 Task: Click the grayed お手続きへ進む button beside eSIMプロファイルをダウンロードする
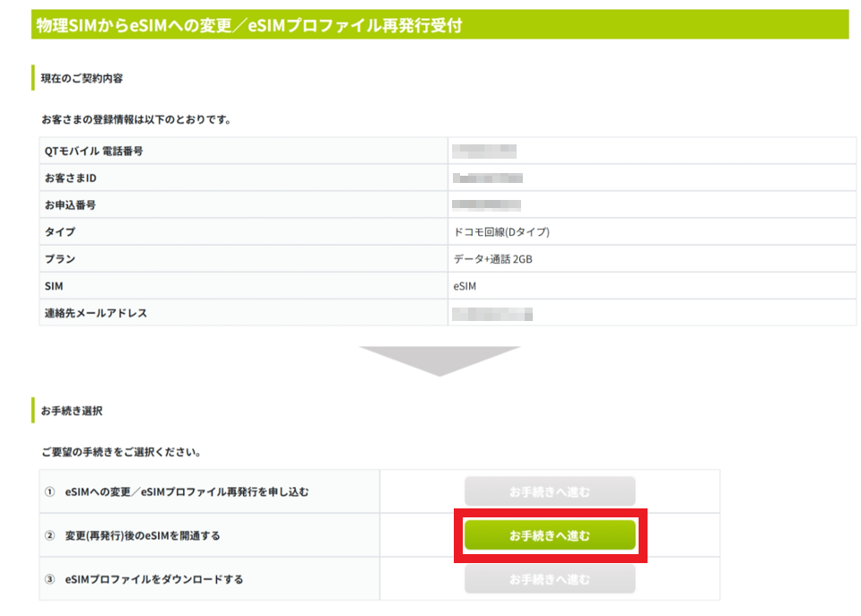549,579
